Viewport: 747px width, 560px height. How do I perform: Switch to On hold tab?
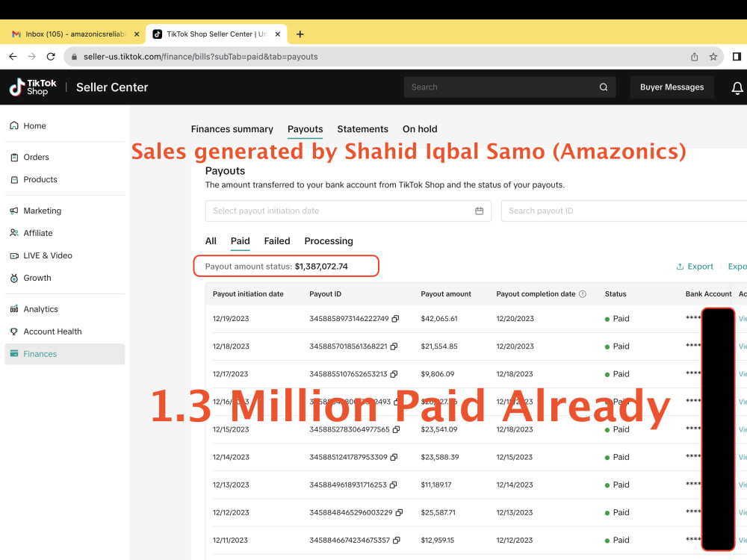tap(420, 129)
